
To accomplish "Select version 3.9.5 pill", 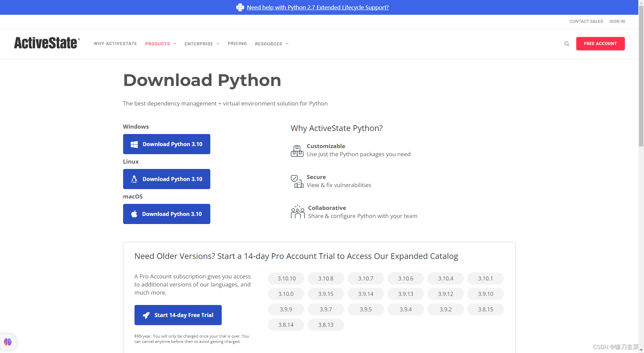I will tap(366, 309).
